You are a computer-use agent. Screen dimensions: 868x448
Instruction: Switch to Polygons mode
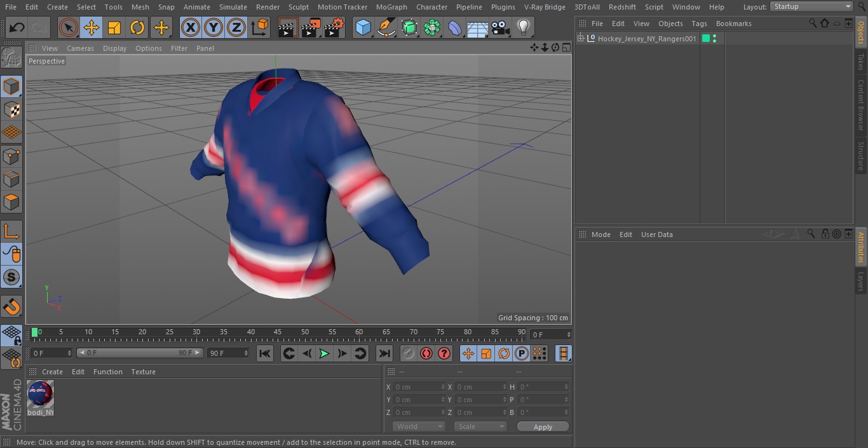pos(11,202)
